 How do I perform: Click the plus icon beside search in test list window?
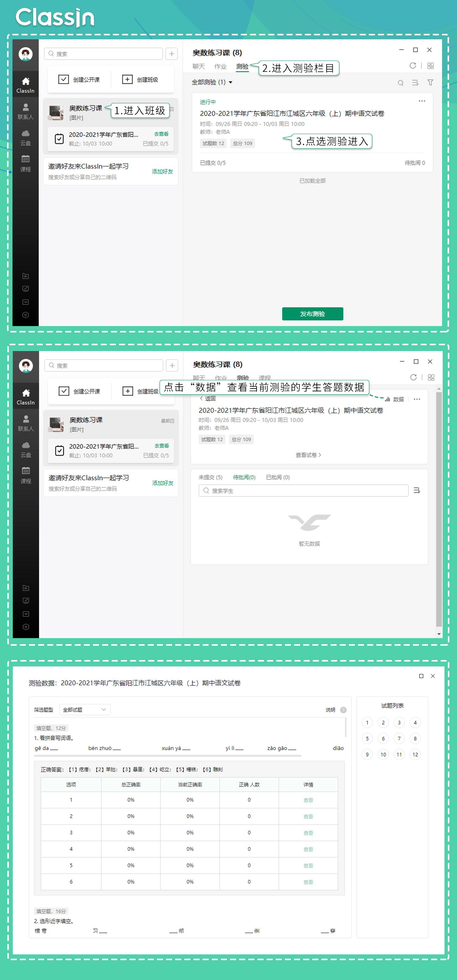point(172,54)
